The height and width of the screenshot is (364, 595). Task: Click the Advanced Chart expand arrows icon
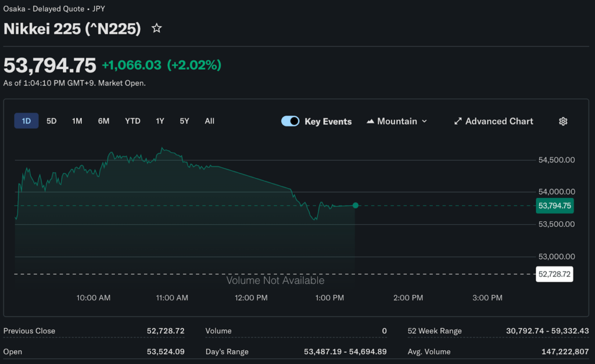tap(458, 121)
